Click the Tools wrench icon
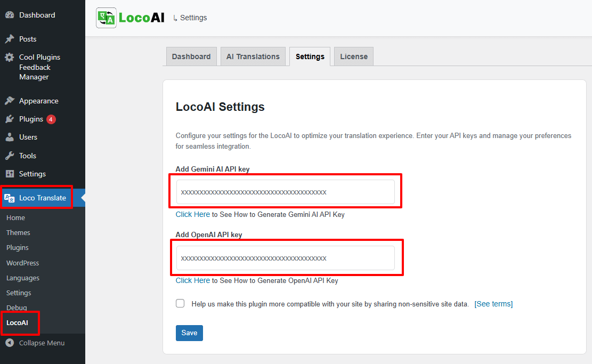The image size is (592, 364). pos(10,156)
